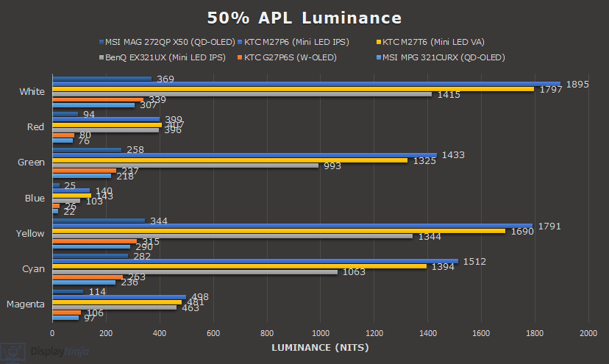Click the KTC M27P6 legend color swatch

point(240,42)
